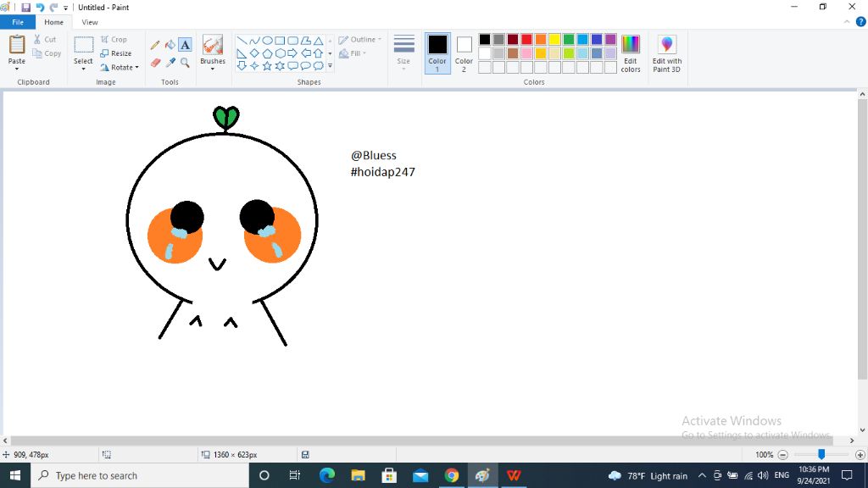The width and height of the screenshot is (868, 488).
Task: Open the notification center icon
Action: [x=847, y=475]
